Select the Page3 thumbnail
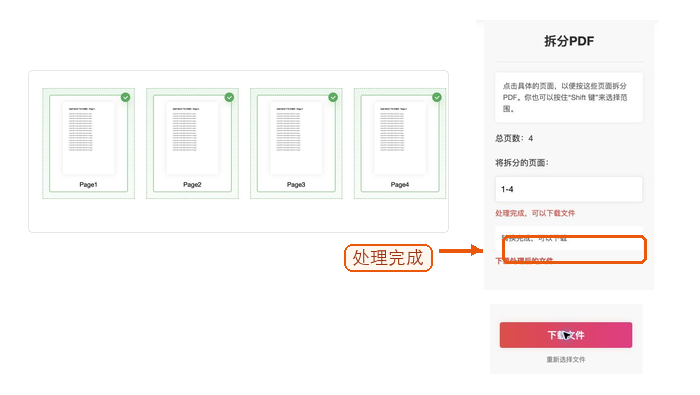 (x=296, y=143)
